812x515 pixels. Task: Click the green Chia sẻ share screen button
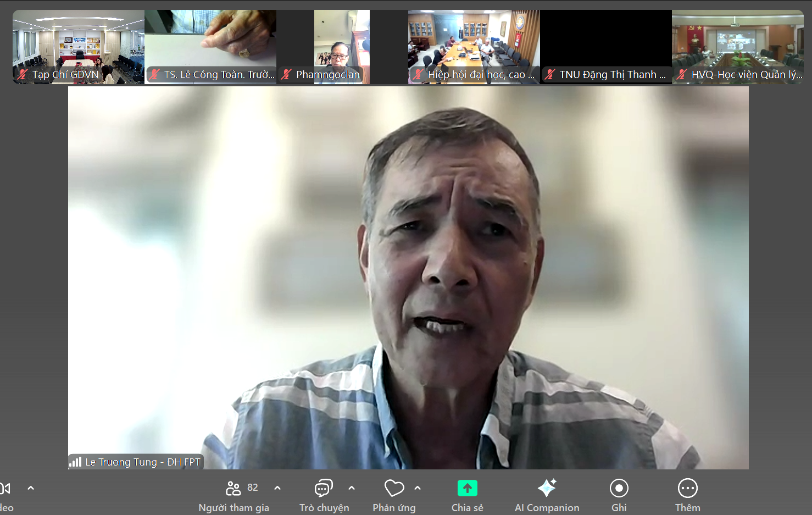click(x=468, y=488)
